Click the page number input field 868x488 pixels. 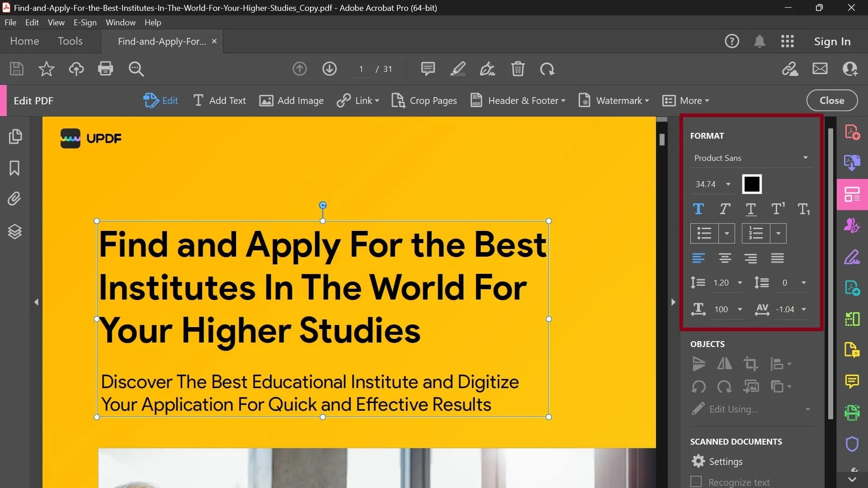[361, 69]
